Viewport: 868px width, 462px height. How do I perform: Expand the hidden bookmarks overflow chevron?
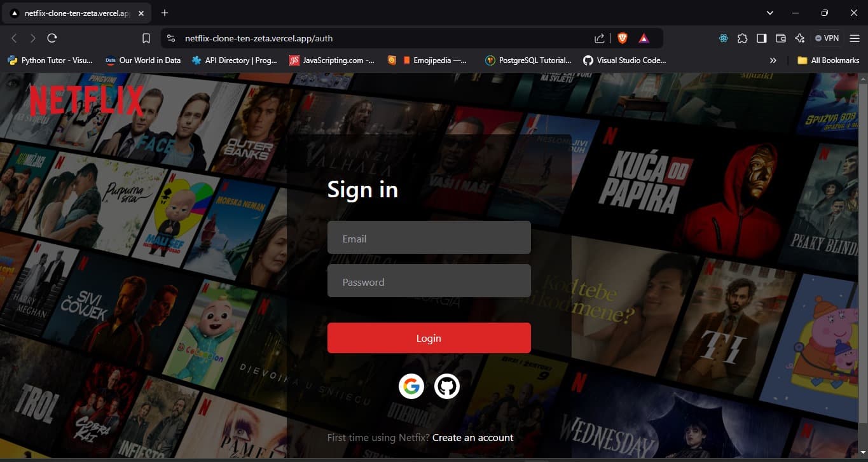click(773, 60)
